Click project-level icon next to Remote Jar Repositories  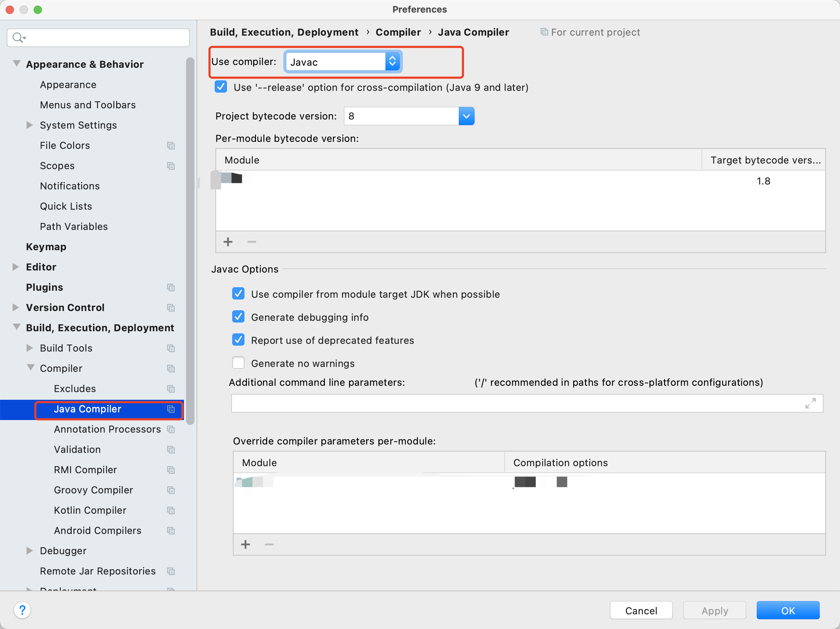tap(171, 571)
